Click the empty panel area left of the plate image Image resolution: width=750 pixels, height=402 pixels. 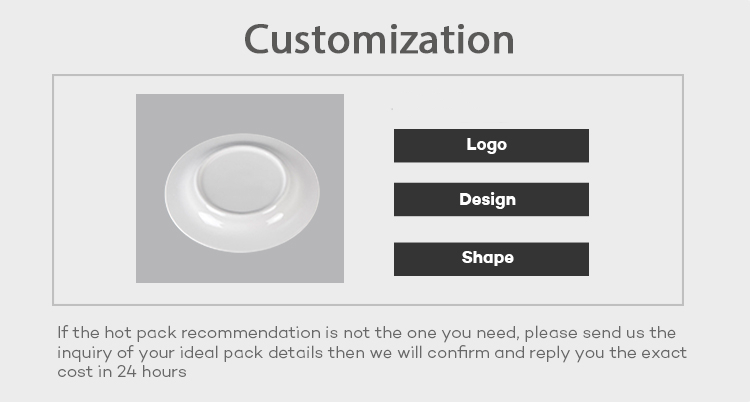94,188
